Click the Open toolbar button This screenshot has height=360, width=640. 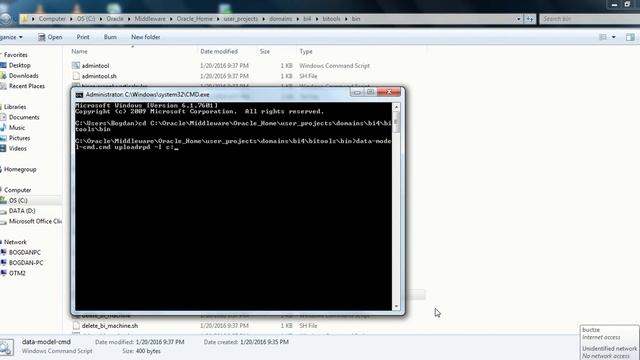pyautogui.click(x=50, y=37)
